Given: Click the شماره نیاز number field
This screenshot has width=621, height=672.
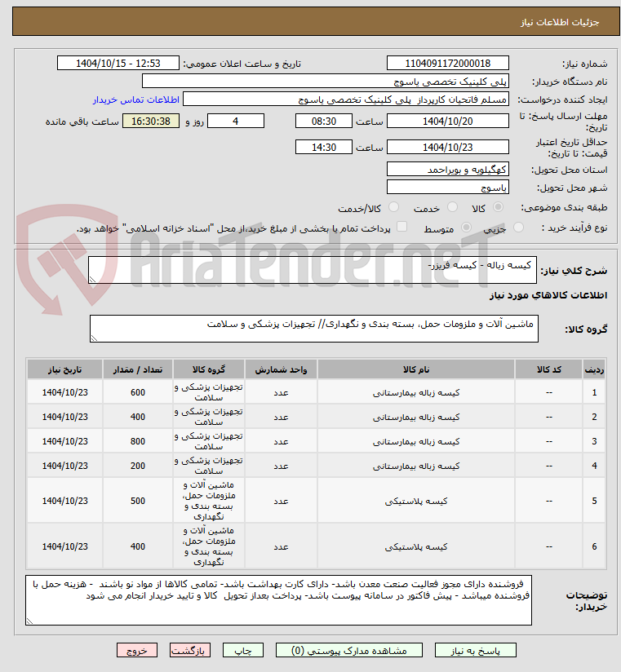Looking at the screenshot, I should point(448,63).
